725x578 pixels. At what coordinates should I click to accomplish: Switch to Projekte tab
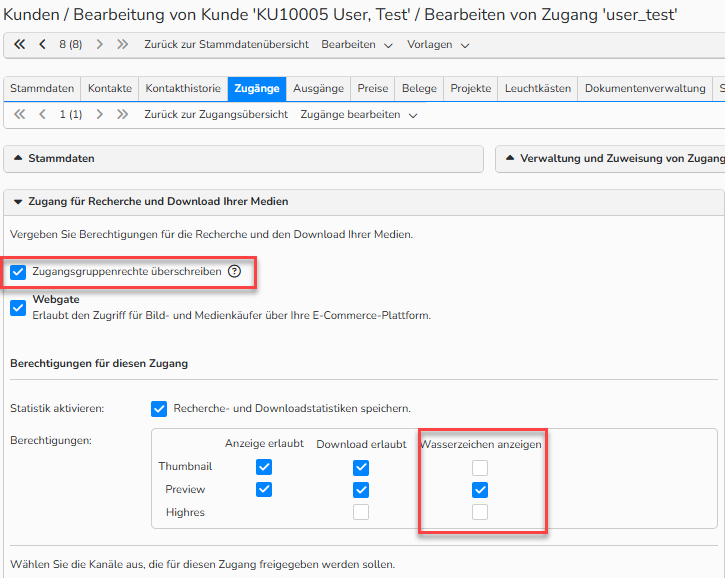point(471,88)
